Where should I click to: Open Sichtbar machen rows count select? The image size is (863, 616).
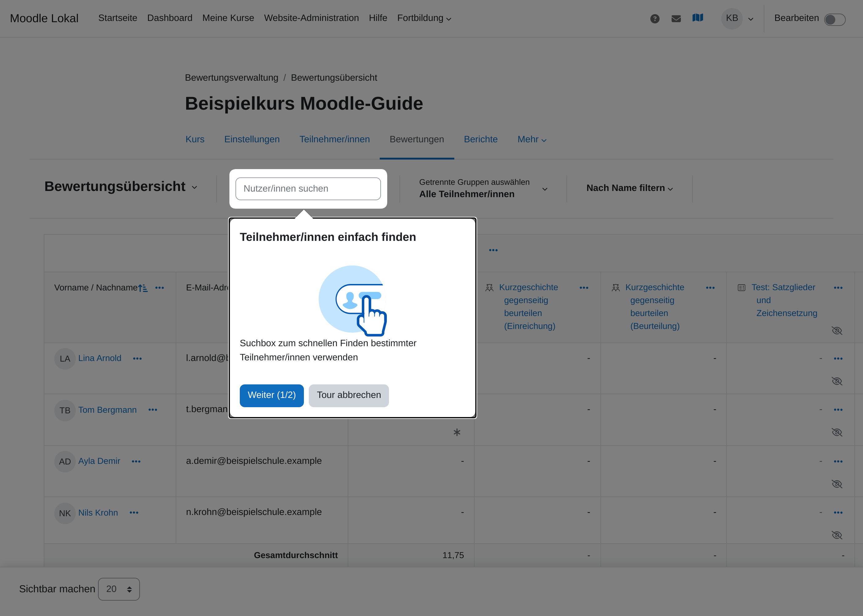point(119,589)
